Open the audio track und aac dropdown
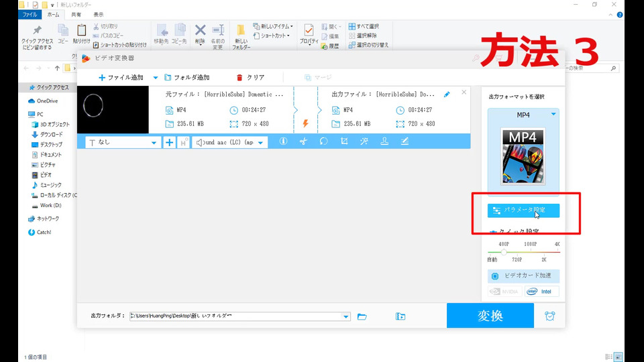 (x=229, y=142)
